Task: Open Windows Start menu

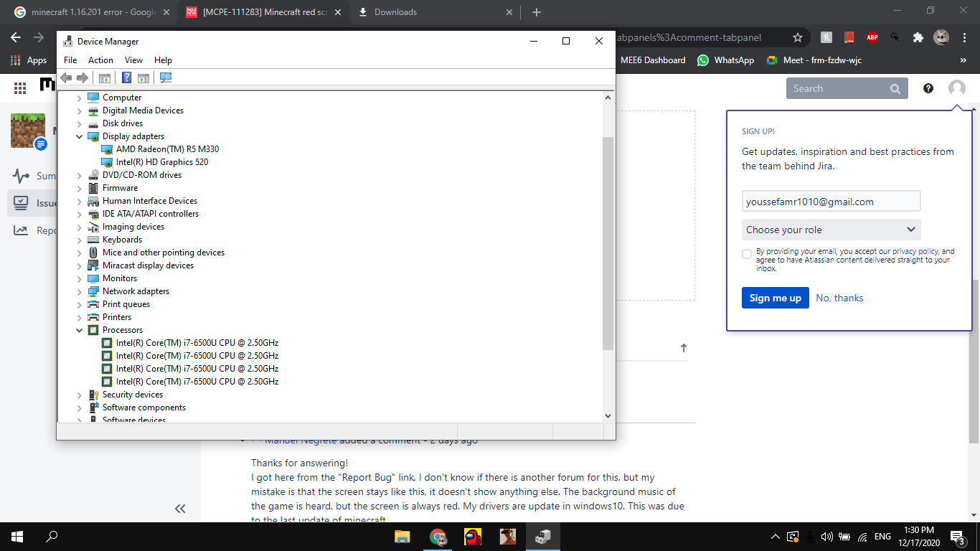Action: tap(17, 537)
